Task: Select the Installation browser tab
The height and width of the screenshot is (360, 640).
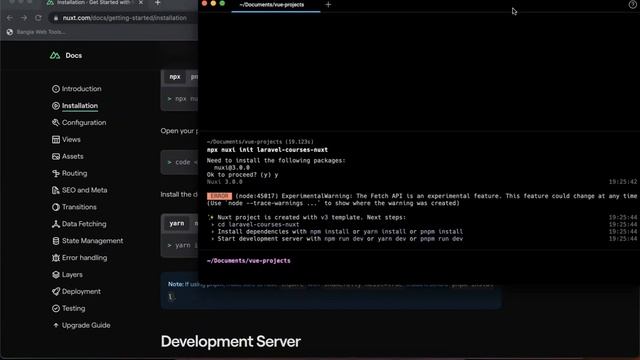Action: click(x=94, y=2)
